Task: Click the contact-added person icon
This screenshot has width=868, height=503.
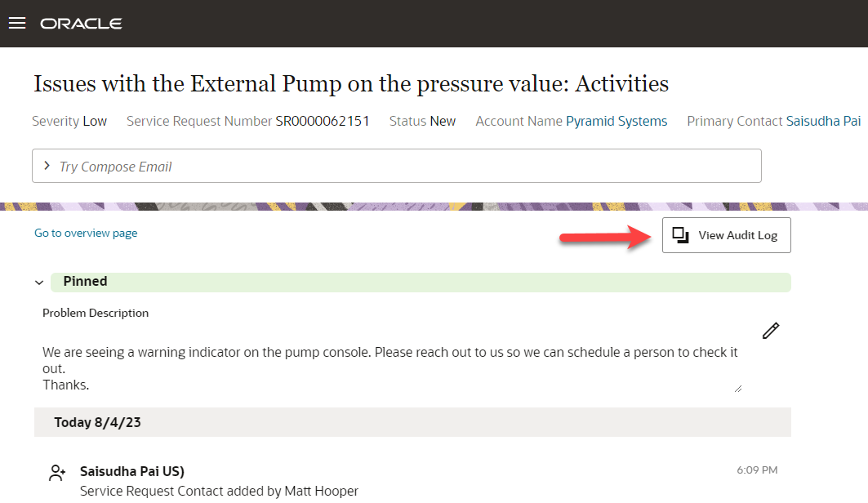Action: tap(57, 473)
